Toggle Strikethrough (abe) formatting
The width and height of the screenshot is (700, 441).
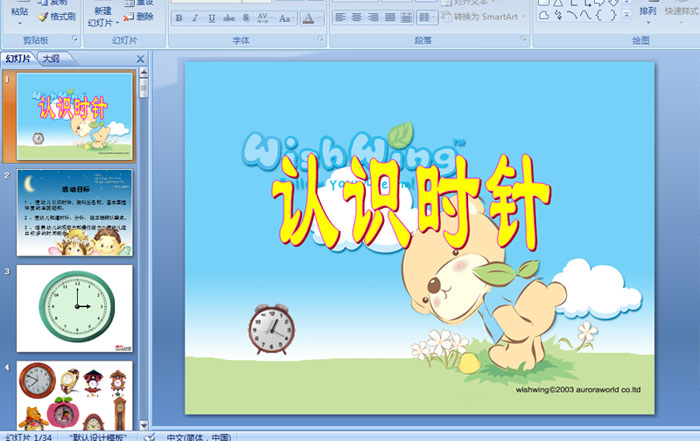click(229, 18)
